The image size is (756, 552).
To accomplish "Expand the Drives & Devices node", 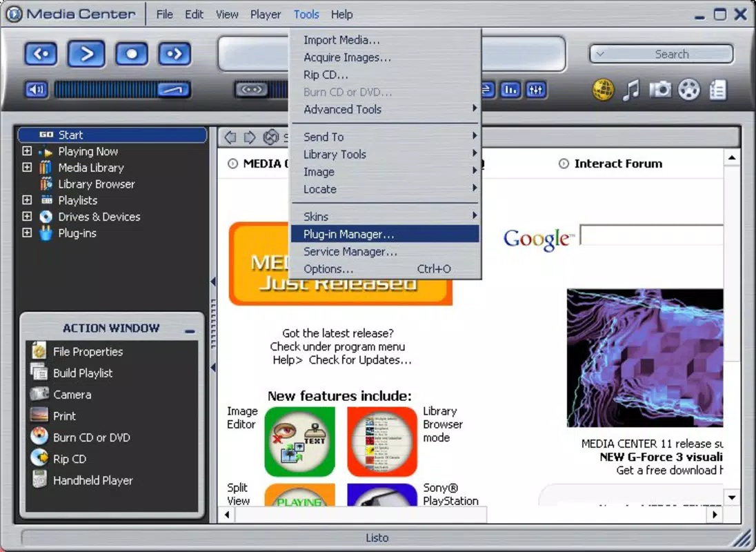I will click(27, 217).
